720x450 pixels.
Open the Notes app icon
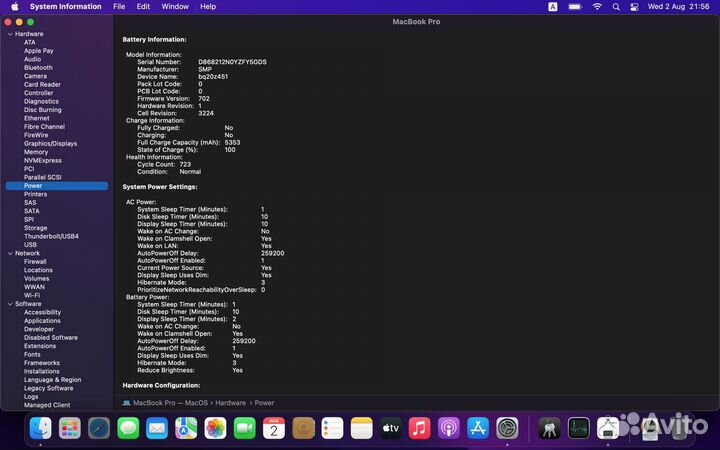coord(361,428)
